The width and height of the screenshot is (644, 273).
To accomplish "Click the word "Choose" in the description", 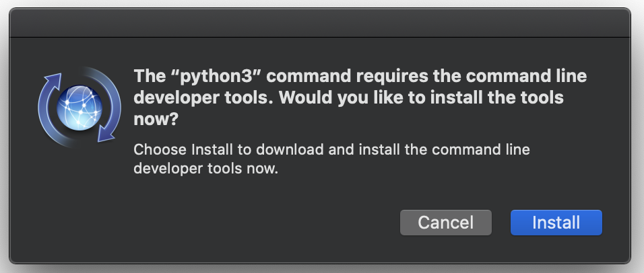I will (160, 149).
